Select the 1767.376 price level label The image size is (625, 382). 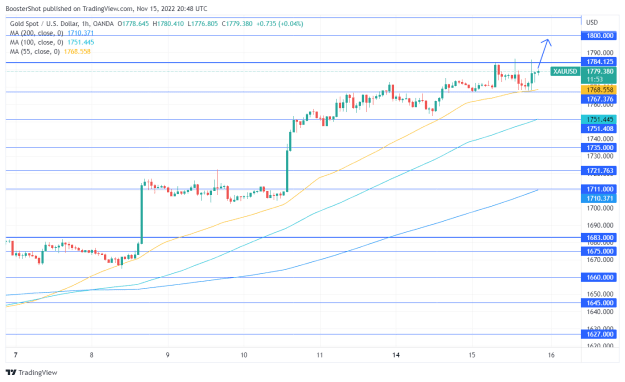599,99
